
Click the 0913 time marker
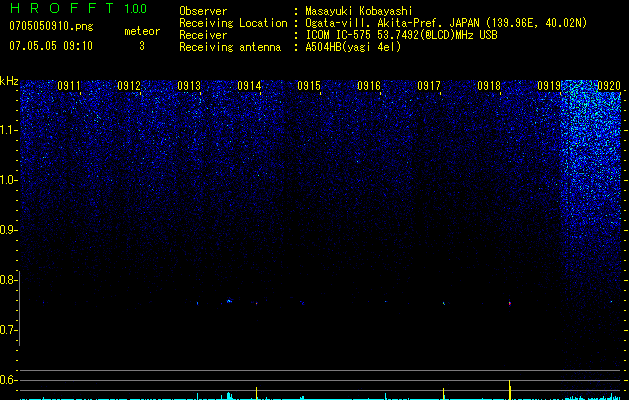pos(189,86)
